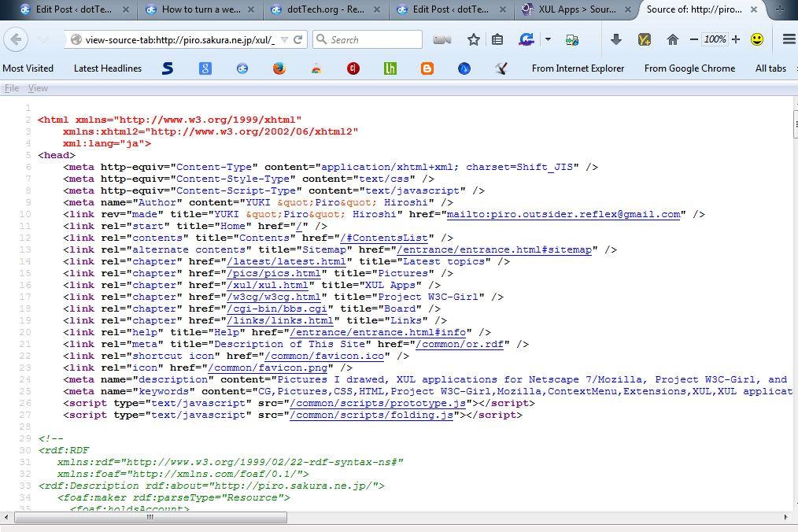The height and width of the screenshot is (532, 798).
Task: Click the Yahoo Y+ toolbar icon
Action: [x=644, y=38]
